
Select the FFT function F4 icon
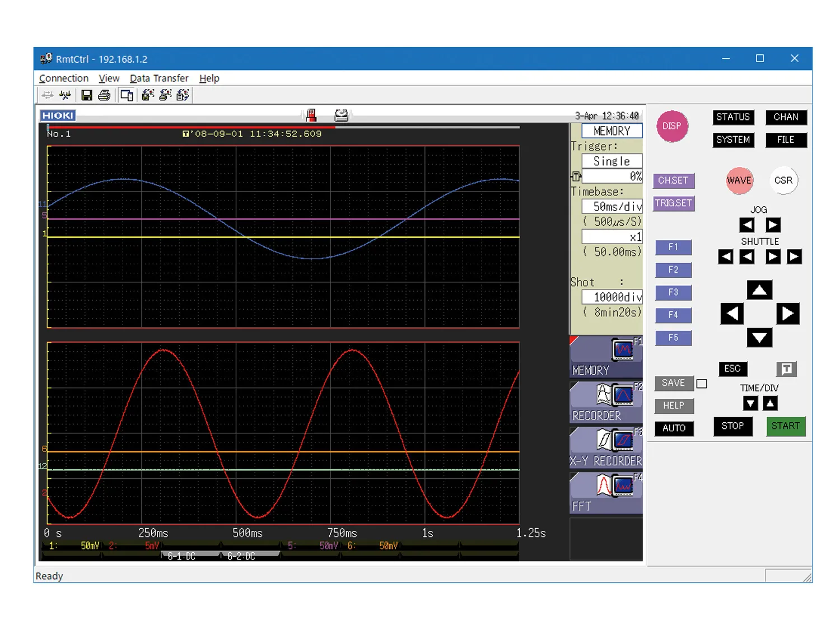tap(606, 493)
